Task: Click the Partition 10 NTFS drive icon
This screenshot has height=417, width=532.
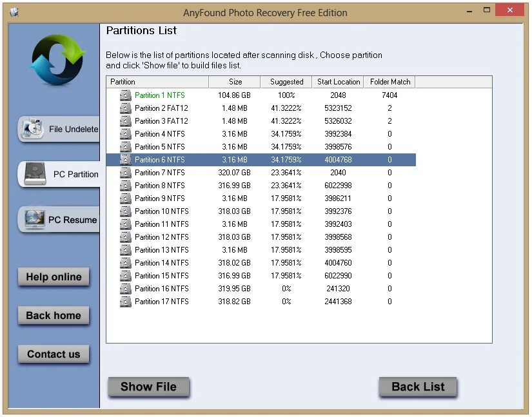Action: (x=126, y=211)
